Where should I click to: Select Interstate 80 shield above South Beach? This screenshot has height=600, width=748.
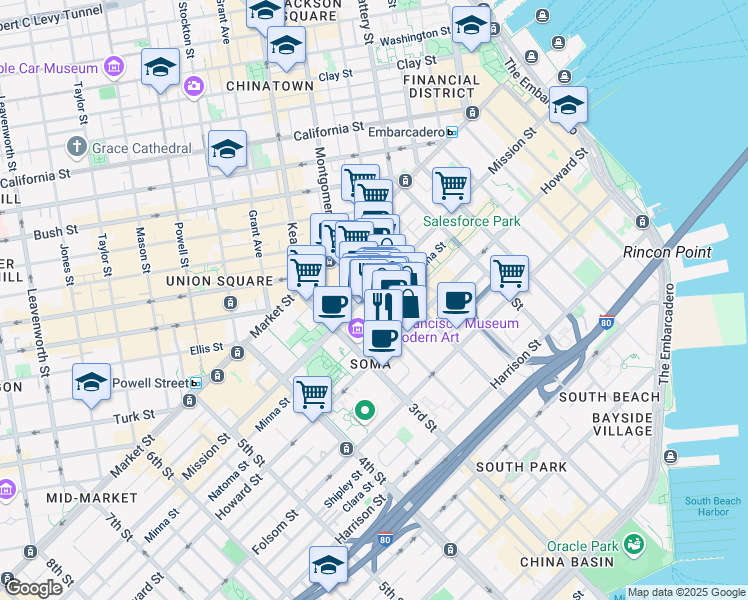[x=606, y=322]
